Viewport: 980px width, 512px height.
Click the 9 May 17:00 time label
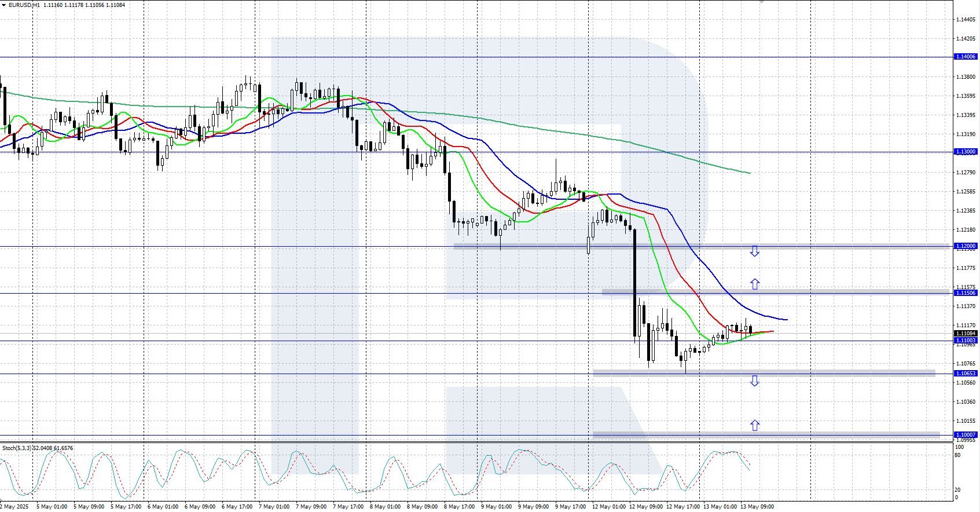[x=570, y=507]
